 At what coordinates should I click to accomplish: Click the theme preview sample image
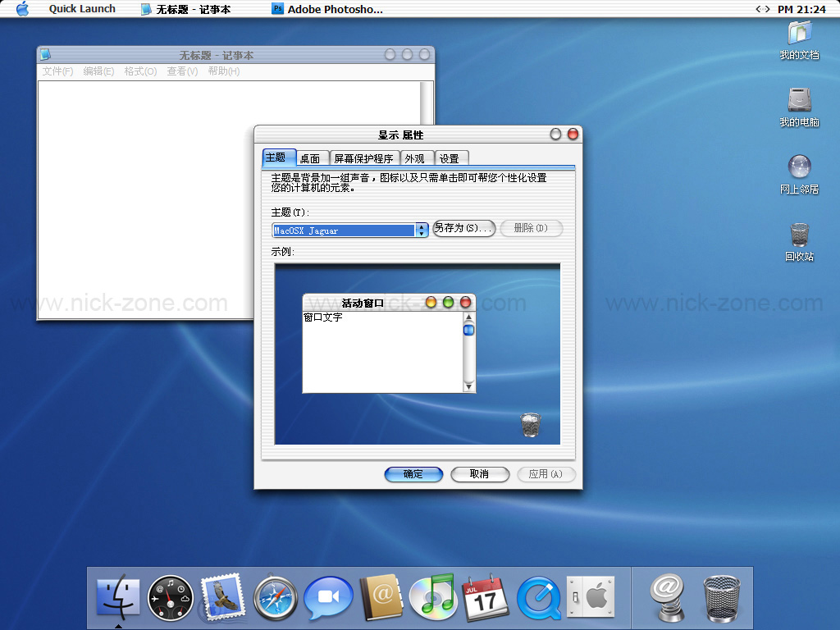point(418,354)
